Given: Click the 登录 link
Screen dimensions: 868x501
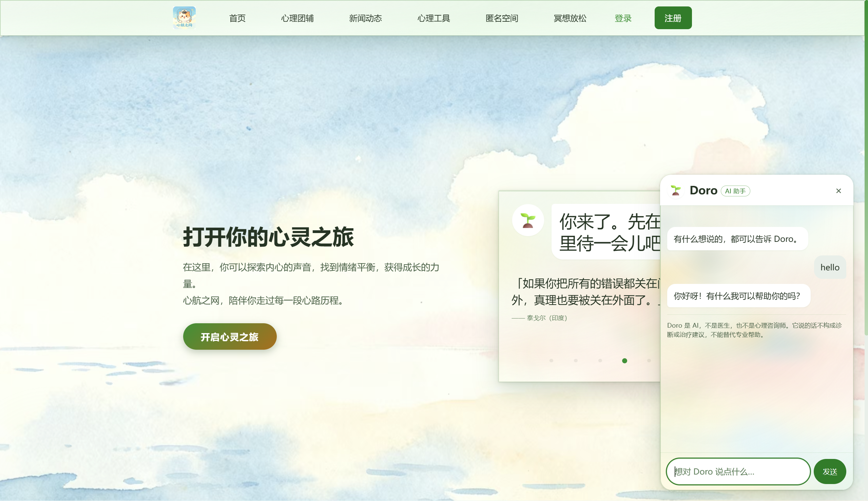Looking at the screenshot, I should (623, 18).
